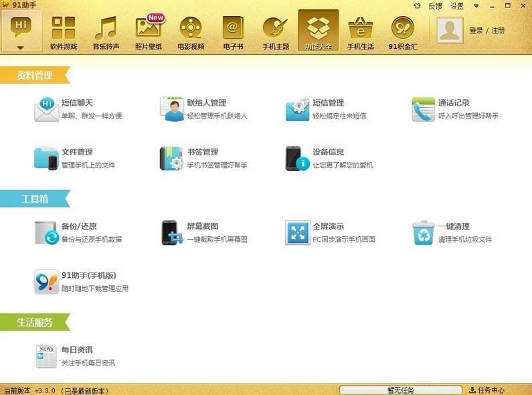Click the 资料管理 section header
The width and height of the screenshot is (532, 395).
coord(35,75)
